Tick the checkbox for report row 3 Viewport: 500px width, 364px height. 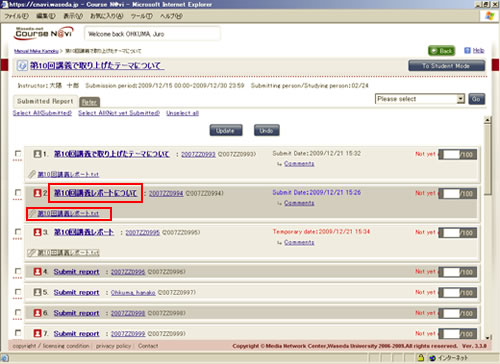(18, 232)
